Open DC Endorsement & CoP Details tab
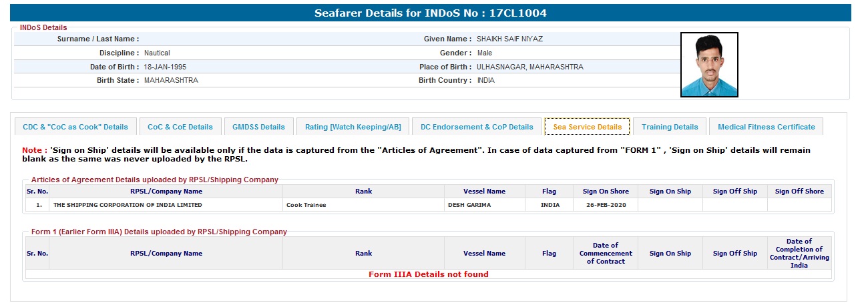 pos(477,127)
